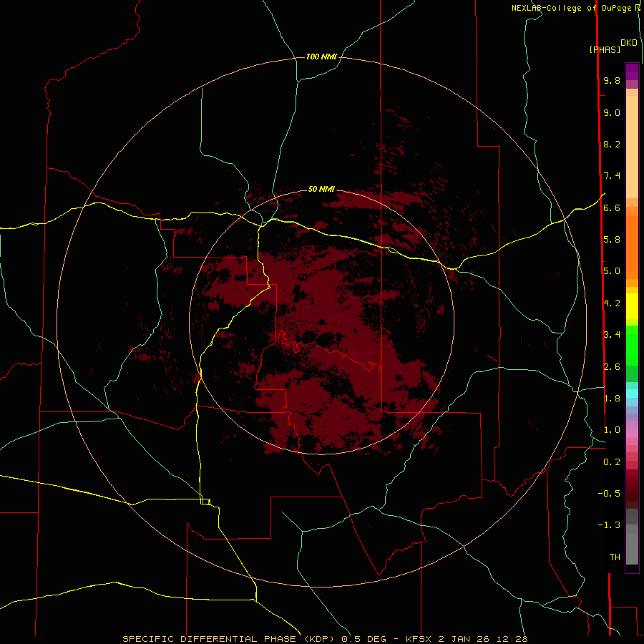Click the 3.4 scale value
The width and height of the screenshot is (644, 644).
click(612, 335)
